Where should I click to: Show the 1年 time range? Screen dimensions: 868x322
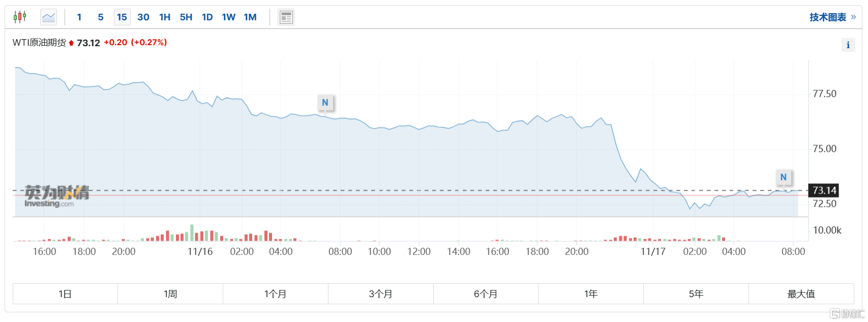coord(591,294)
